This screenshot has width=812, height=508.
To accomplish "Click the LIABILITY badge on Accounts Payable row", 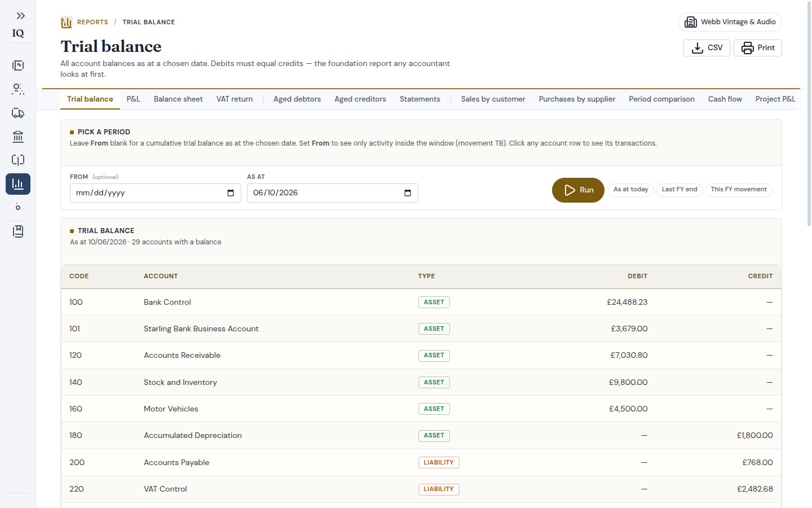I will [439, 463].
